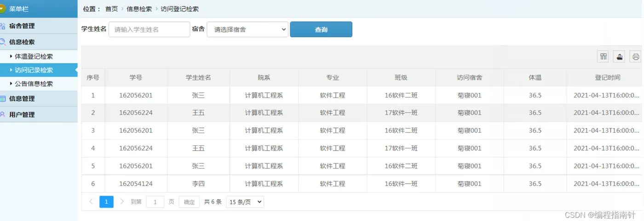Image resolution: width=644 pixels, height=221 pixels.
Task: Click 17软件一班 in row 2
Action: pos(401,113)
